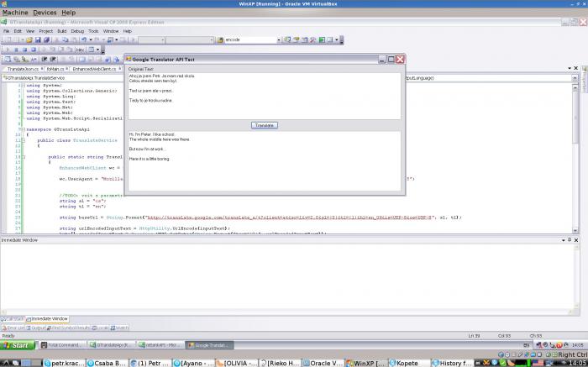Open the History task in host panel
588x367 pixels.
(453, 363)
